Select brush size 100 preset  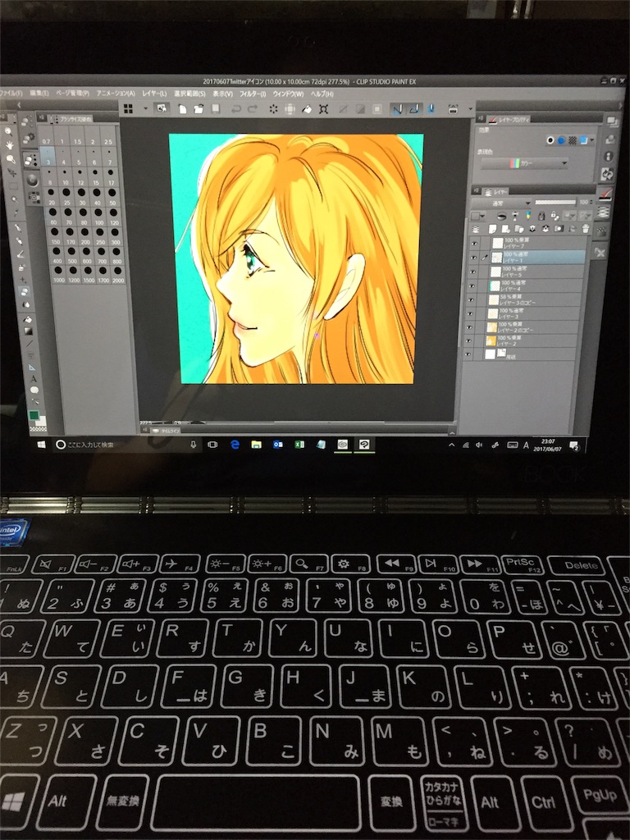tap(99, 216)
